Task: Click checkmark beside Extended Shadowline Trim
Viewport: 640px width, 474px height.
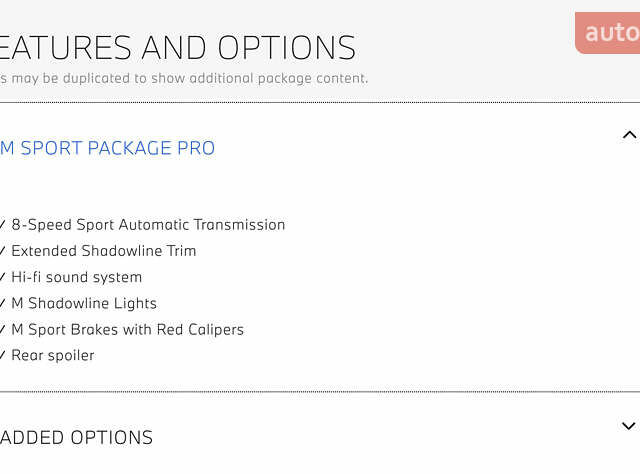Action: pyautogui.click(x=2, y=251)
